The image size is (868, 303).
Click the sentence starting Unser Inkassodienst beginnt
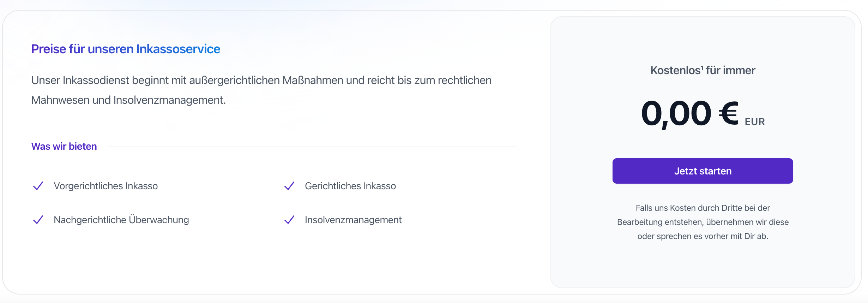[261, 81]
